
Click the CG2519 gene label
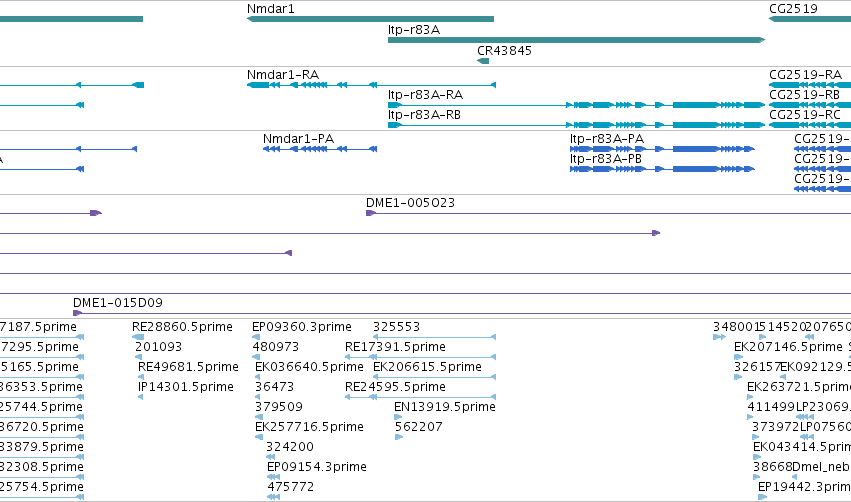tap(793, 9)
